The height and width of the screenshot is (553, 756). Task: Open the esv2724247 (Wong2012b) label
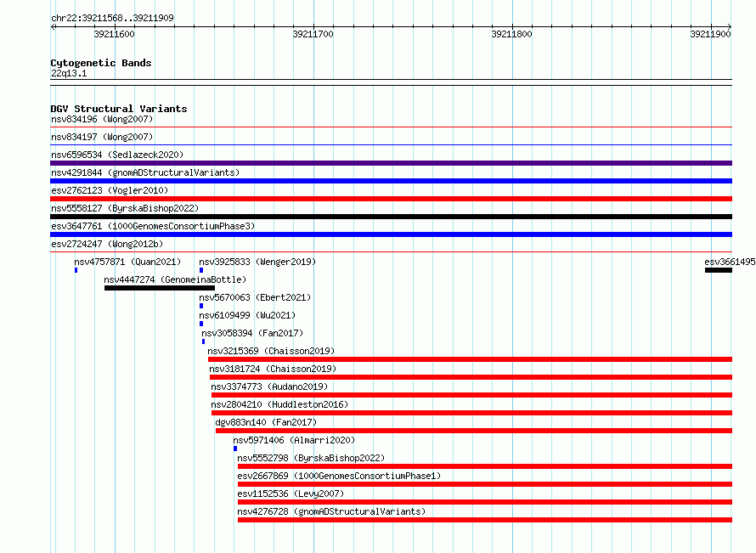coord(107,244)
